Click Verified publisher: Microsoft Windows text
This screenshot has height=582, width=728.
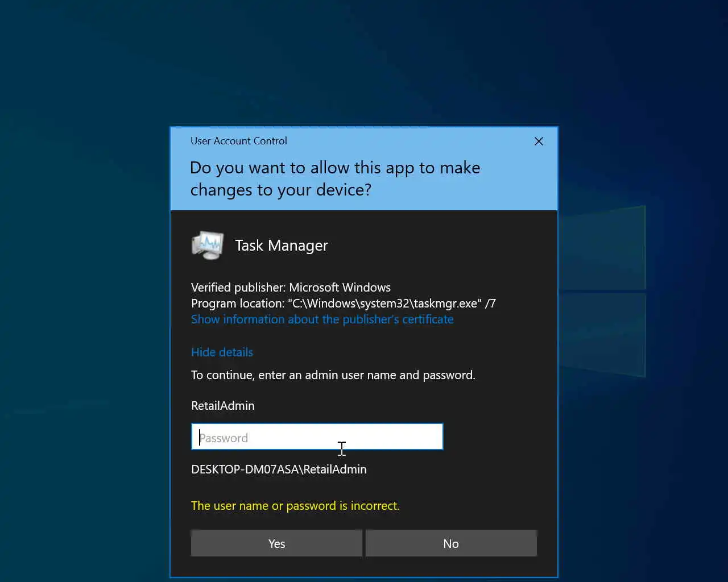click(x=291, y=288)
